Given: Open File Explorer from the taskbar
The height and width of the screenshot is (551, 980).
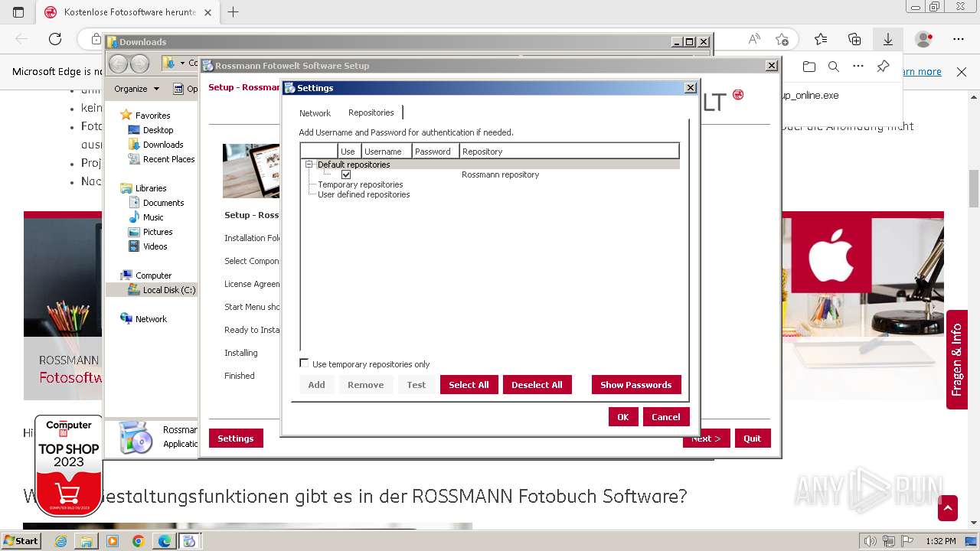Looking at the screenshot, I should [x=87, y=541].
